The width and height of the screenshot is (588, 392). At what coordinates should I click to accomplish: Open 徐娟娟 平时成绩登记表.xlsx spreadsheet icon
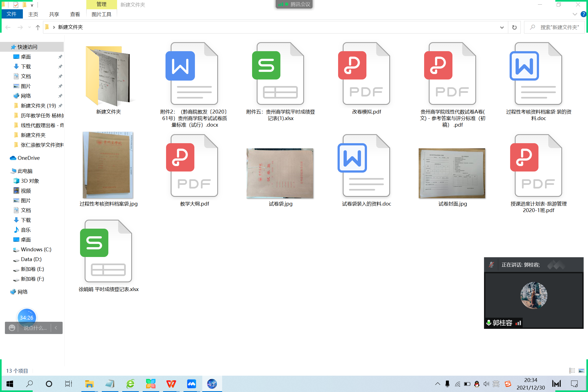click(108, 251)
